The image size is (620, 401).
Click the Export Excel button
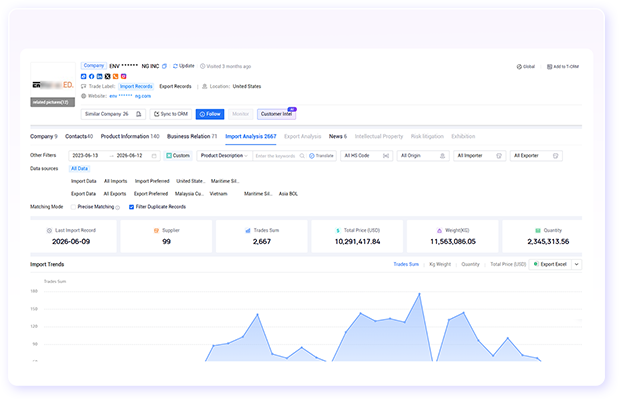click(550, 264)
